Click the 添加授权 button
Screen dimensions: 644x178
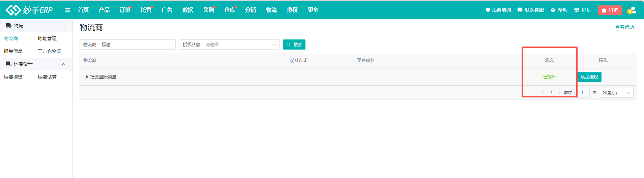589,77
